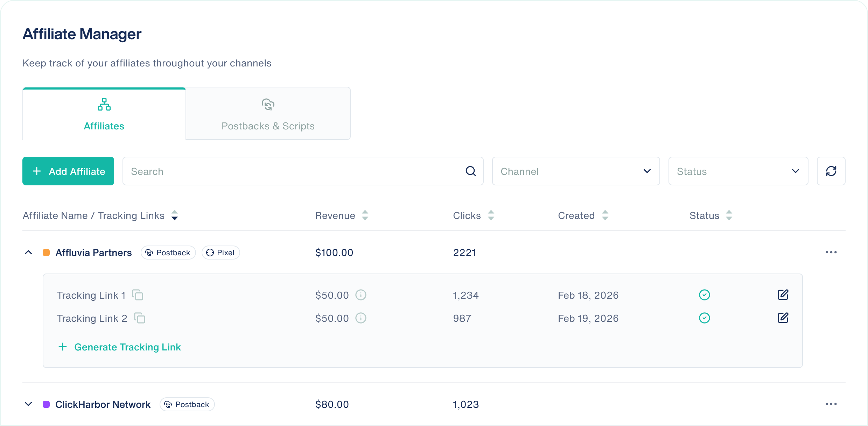The image size is (868, 426).
Task: Open the Channel filter dropdown
Action: click(x=576, y=171)
